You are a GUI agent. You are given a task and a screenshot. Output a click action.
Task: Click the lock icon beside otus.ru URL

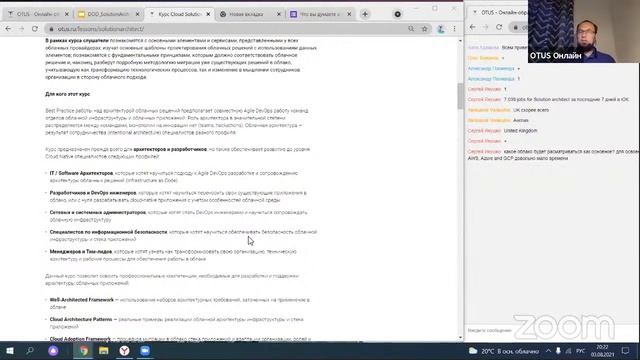[51, 29]
